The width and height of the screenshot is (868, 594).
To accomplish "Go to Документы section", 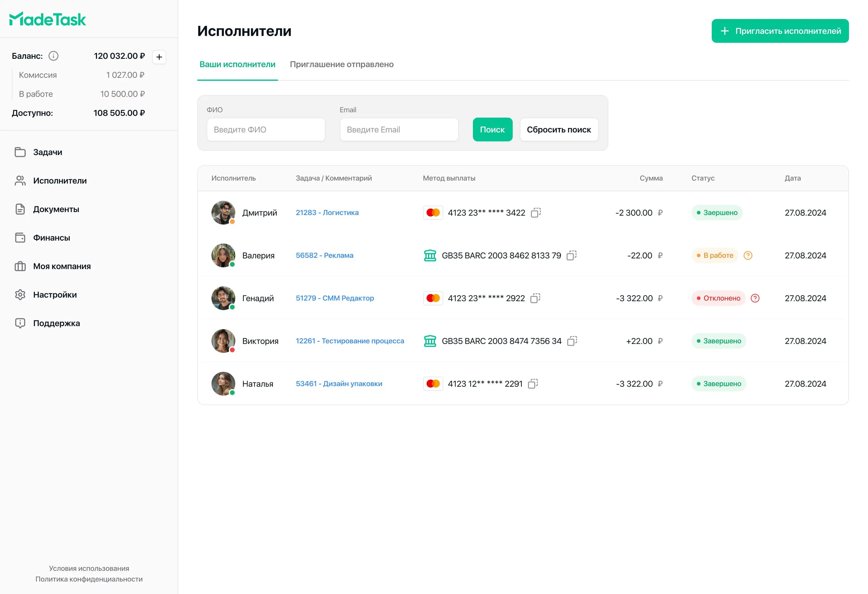I will (x=56, y=209).
